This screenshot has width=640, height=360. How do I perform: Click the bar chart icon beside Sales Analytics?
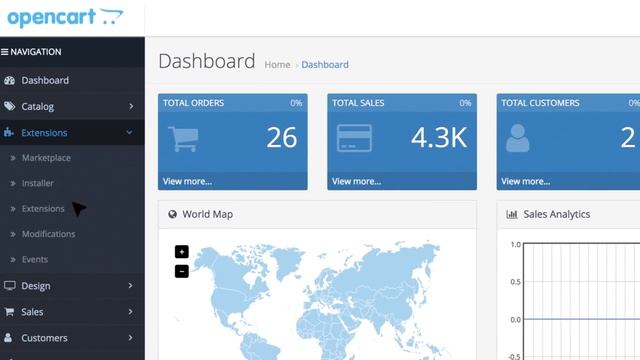pyautogui.click(x=512, y=214)
